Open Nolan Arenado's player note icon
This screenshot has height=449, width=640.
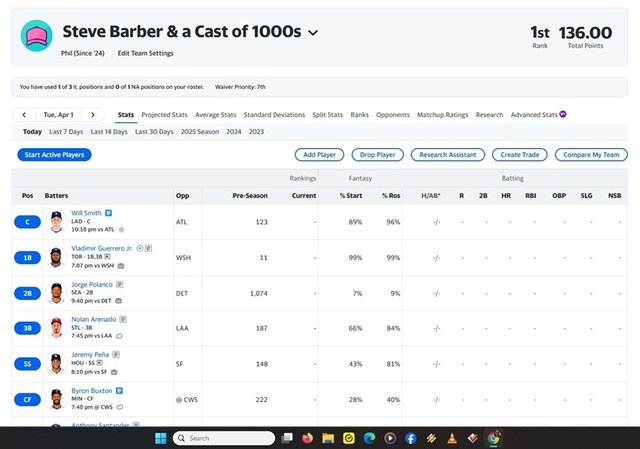tap(123, 319)
